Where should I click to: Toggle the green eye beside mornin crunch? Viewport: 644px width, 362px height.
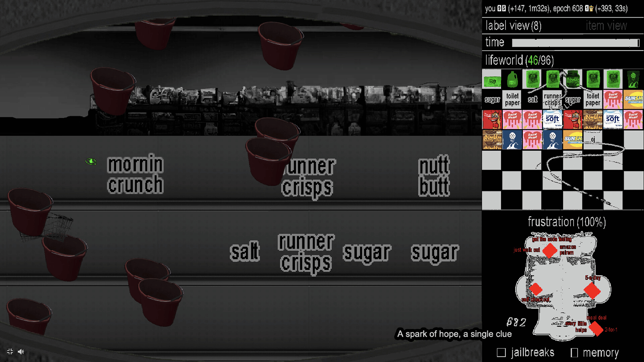pos(91,162)
